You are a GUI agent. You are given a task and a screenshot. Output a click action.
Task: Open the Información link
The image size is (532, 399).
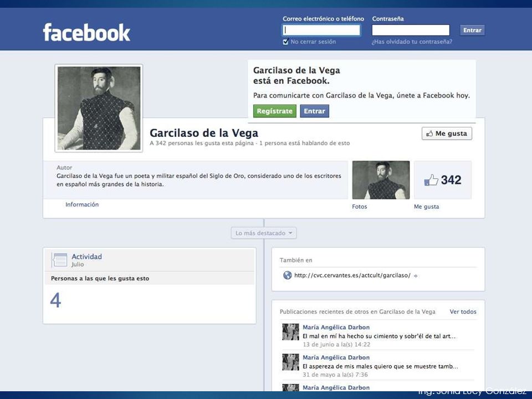click(x=82, y=204)
